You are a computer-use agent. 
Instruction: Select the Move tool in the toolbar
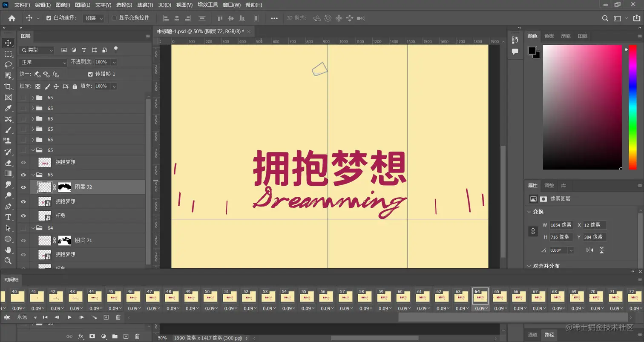(8, 43)
